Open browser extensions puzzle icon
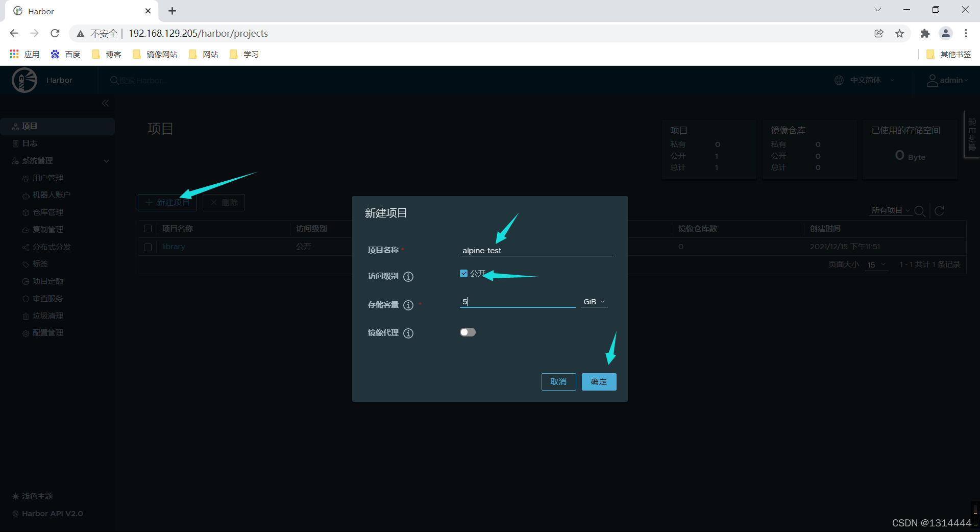This screenshot has width=980, height=532. (925, 33)
